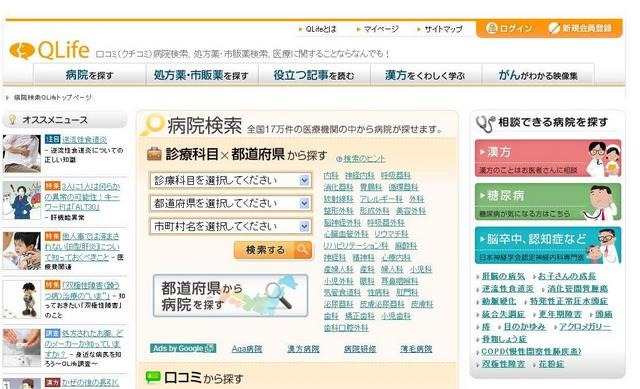Select the 歯科口腔外科 link
The image size is (640, 389).
pos(346,328)
